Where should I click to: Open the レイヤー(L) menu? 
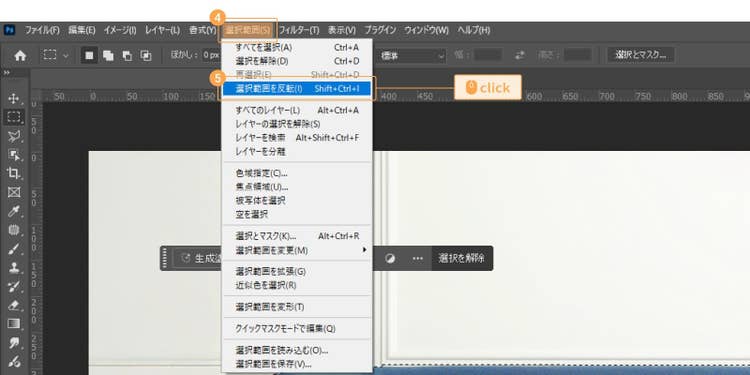tap(163, 30)
